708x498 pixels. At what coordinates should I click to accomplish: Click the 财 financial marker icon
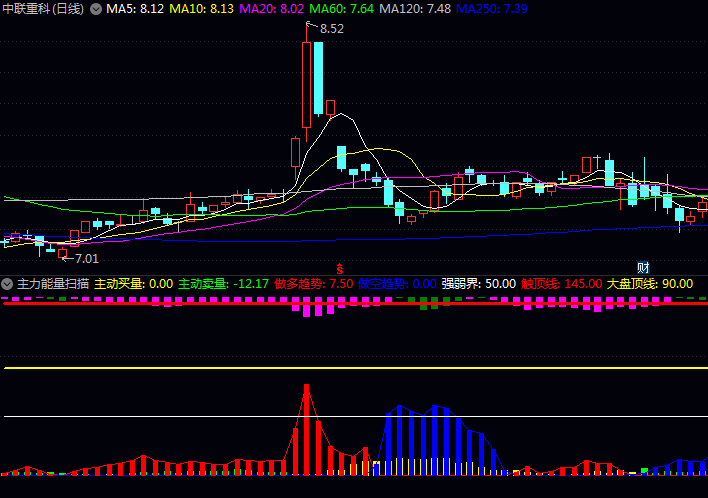pos(644,267)
